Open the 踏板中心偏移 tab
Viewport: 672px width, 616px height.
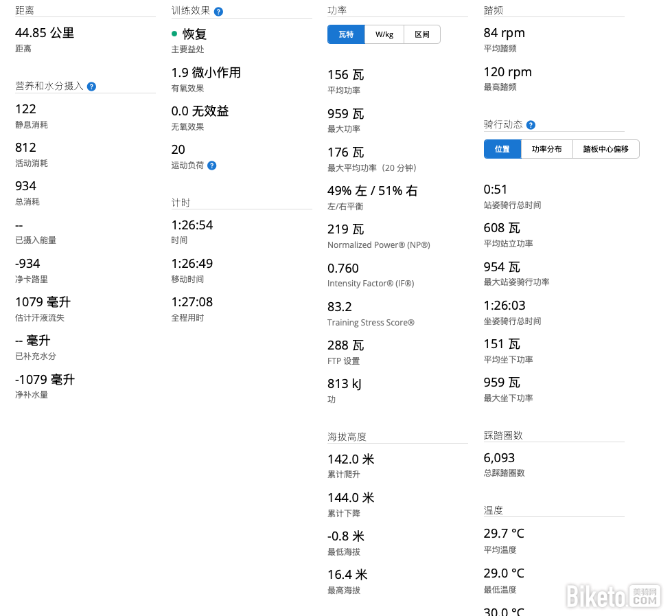click(605, 149)
